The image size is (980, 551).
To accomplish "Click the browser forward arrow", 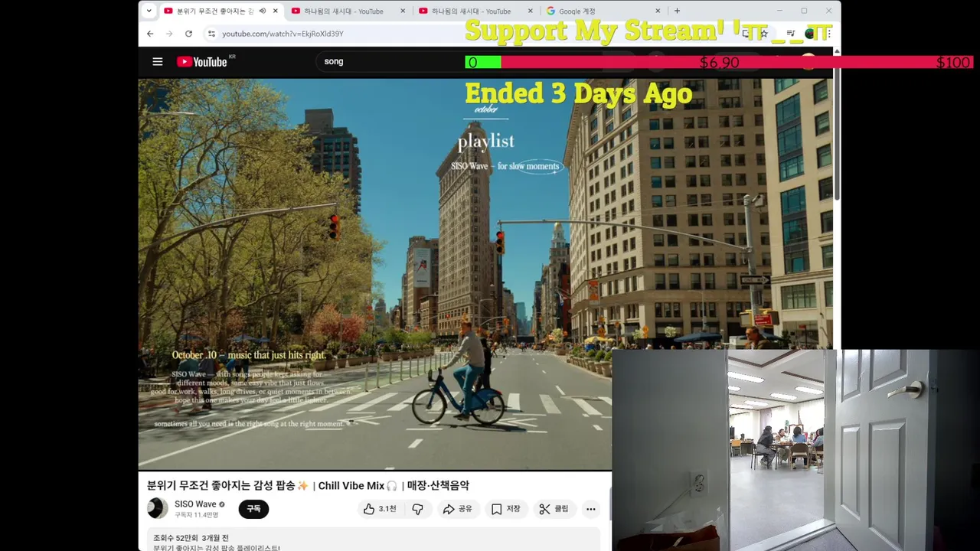I will coord(169,34).
